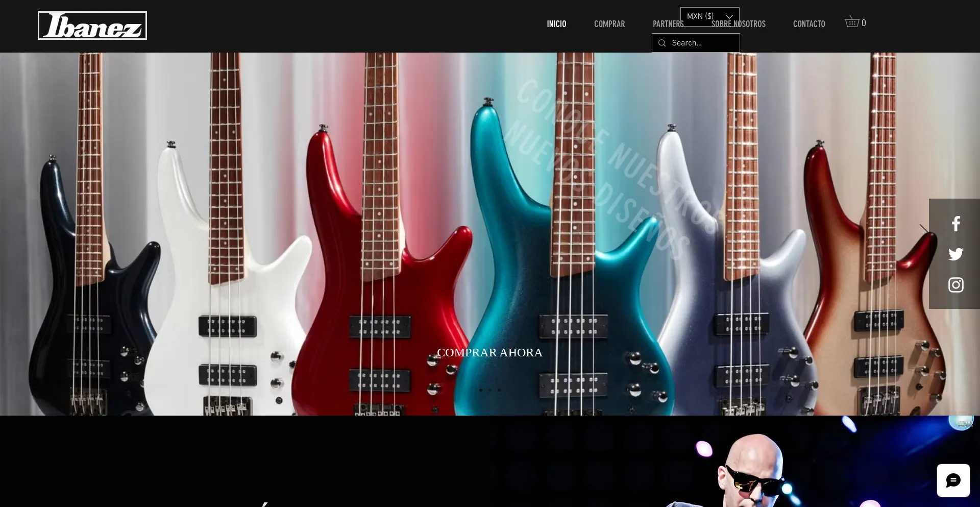
Task: Focus the Search input field
Action: click(703, 43)
